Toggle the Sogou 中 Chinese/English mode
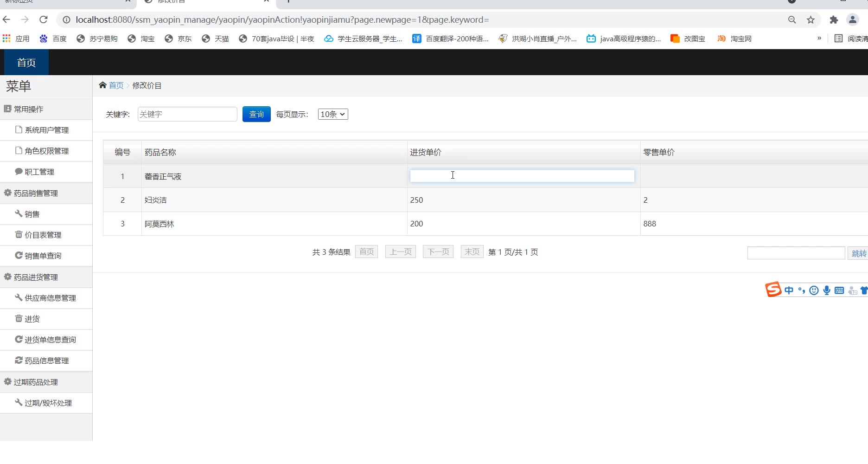 click(x=789, y=290)
